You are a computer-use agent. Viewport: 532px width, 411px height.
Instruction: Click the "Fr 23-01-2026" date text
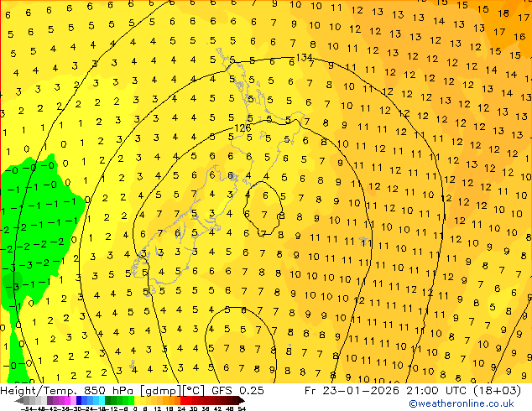352,390
